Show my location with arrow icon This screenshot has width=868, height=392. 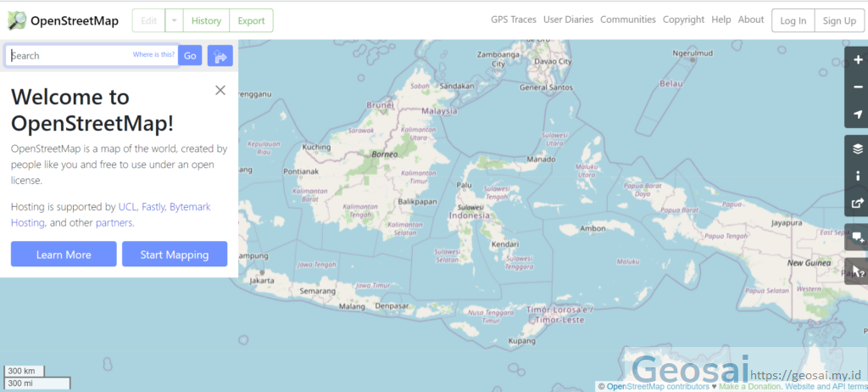click(858, 115)
